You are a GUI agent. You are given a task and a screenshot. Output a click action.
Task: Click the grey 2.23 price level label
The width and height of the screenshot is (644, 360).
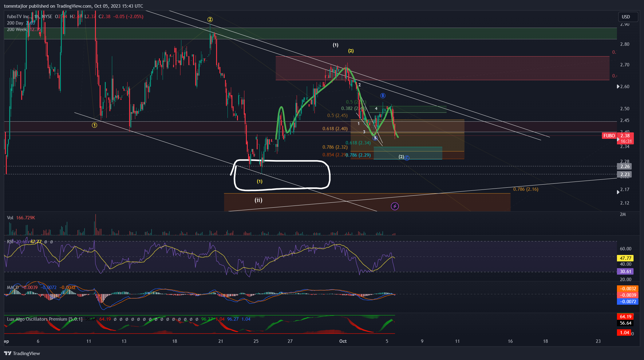pos(625,174)
